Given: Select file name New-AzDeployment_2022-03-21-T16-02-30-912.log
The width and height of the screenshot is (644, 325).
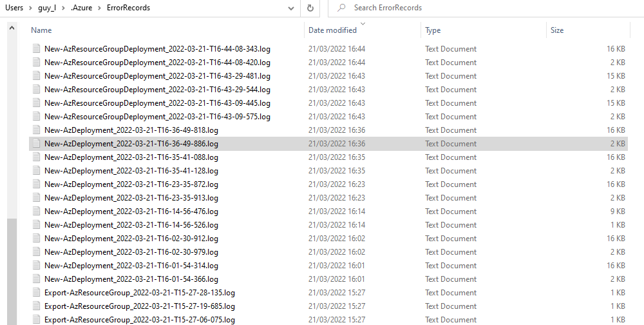Looking at the screenshot, I should [x=131, y=239].
